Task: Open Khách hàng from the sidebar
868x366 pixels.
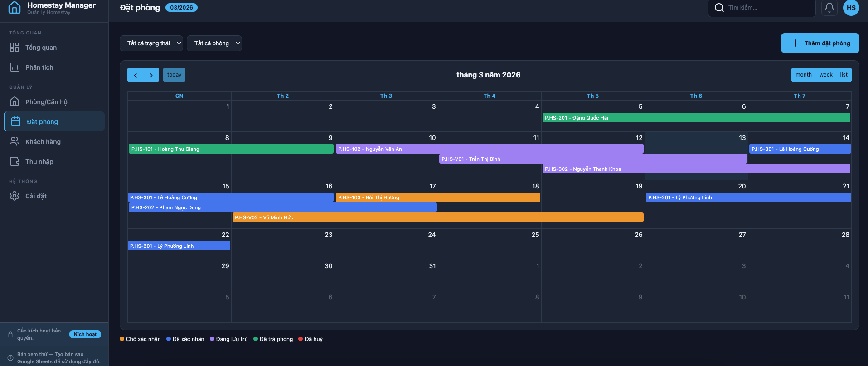Action: (43, 142)
